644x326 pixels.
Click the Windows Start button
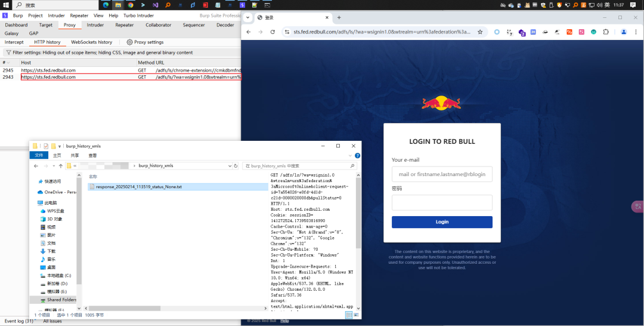coord(6,5)
